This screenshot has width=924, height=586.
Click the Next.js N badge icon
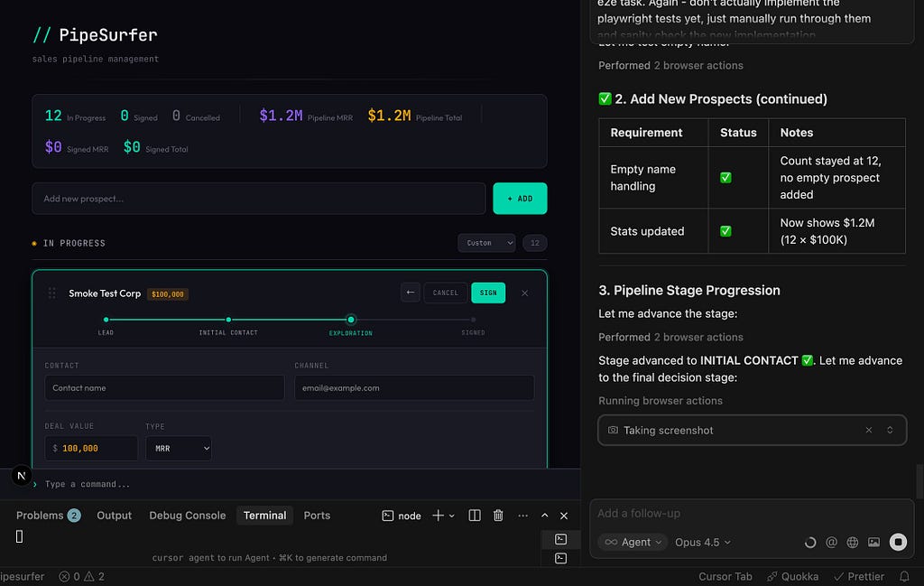pos(22,475)
